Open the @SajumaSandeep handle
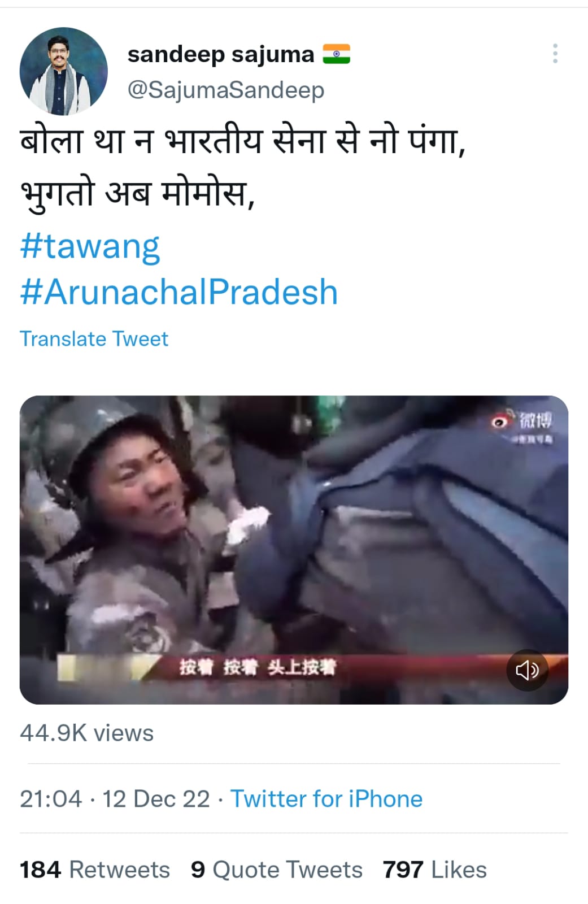Screen dimensions: 588x904 pos(226,90)
